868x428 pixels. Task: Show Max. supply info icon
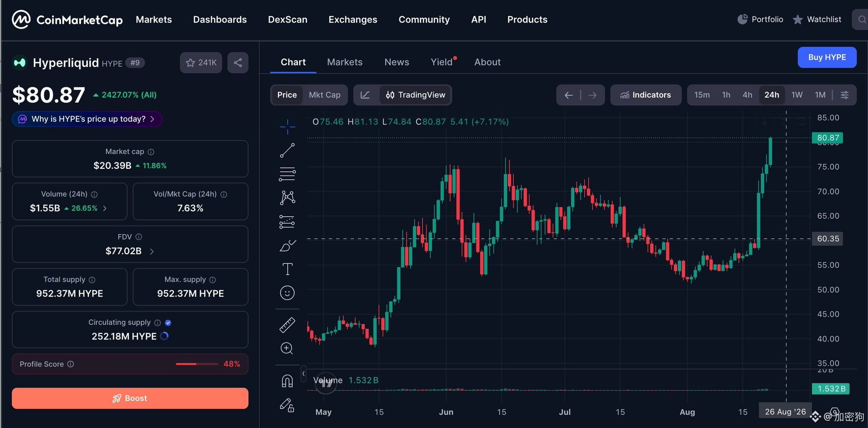(x=213, y=280)
